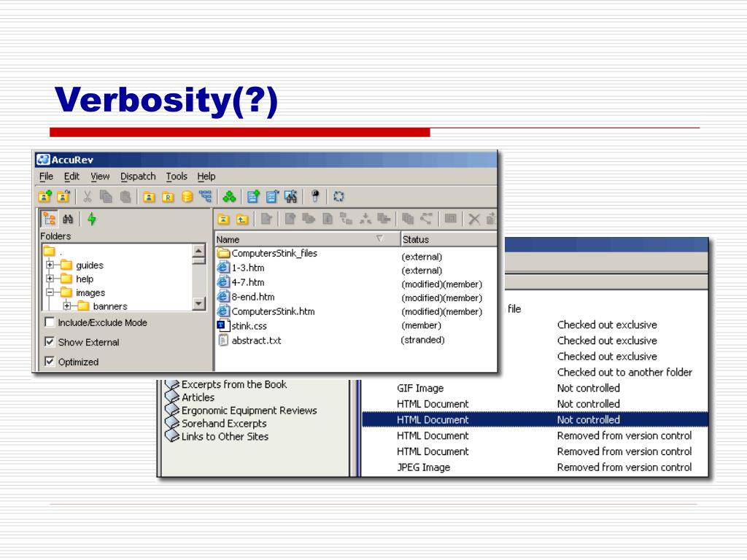
Task: Click the Checked out to another folder row
Action: tap(624, 372)
